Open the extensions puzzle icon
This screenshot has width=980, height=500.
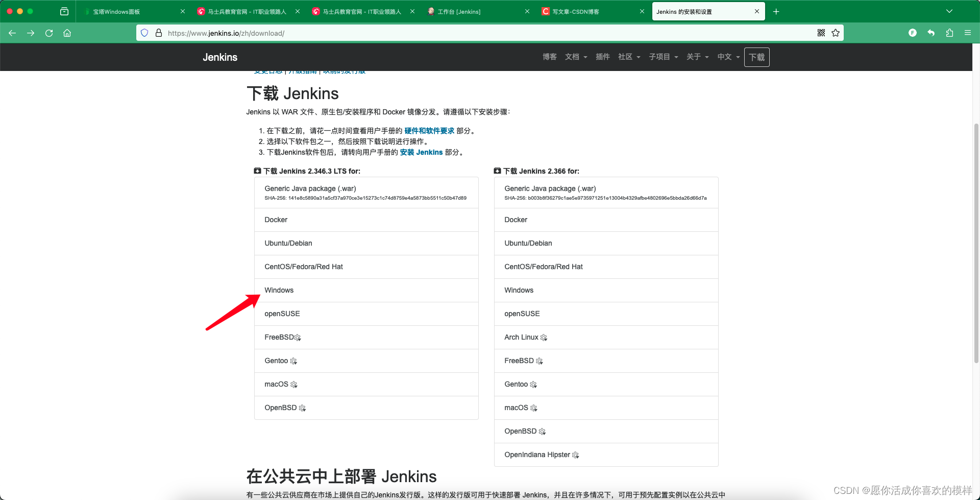coord(949,33)
